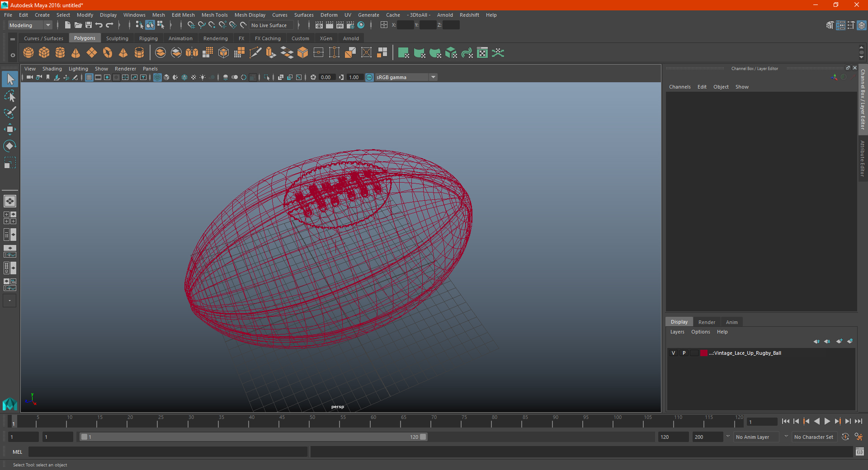Viewport: 868px width, 470px height.
Task: Click the Redo arrow icon
Action: [x=109, y=25]
